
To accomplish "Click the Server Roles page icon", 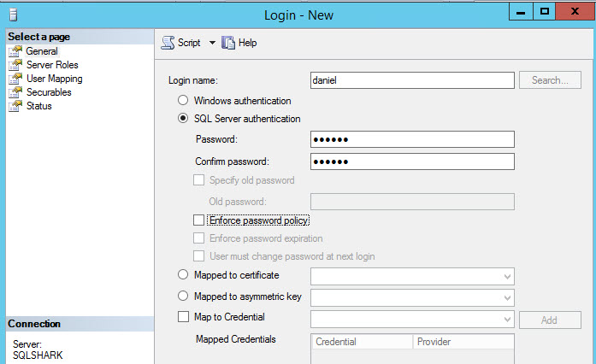I will (x=15, y=65).
